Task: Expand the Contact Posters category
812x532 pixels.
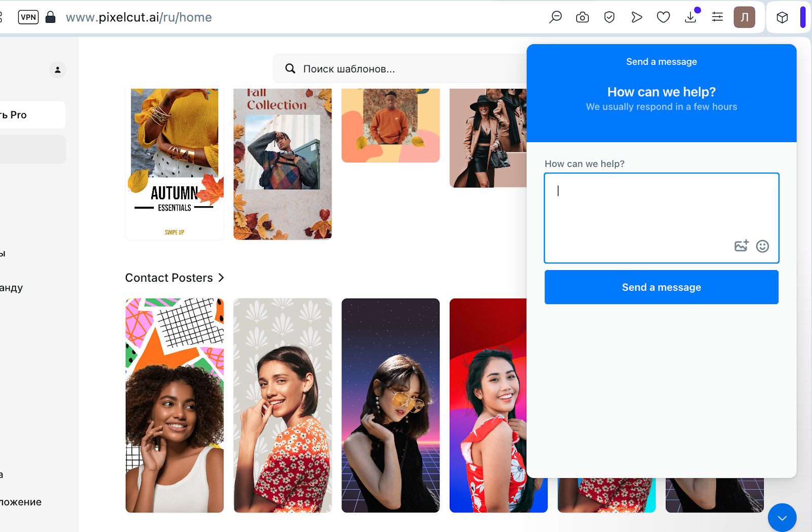Action: (x=174, y=278)
